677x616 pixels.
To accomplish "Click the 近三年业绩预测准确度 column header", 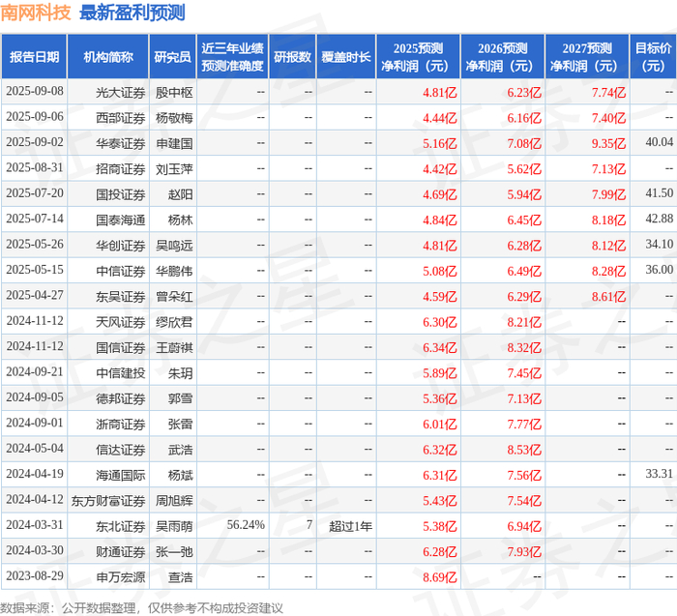I will pos(233,57).
